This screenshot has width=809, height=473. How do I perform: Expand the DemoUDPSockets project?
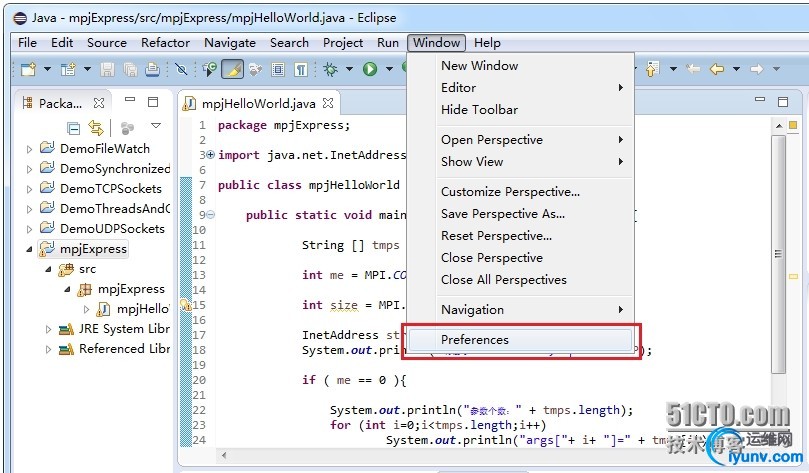[x=29, y=229]
